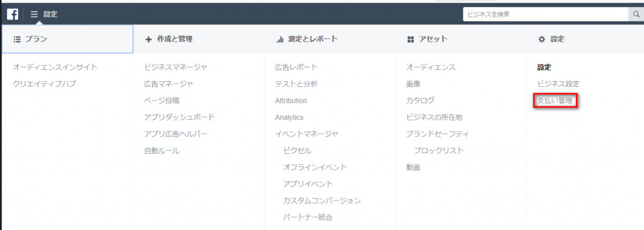Select ピクセル under イベントマネージャ
Screen dimensions: 644x230
point(297,151)
